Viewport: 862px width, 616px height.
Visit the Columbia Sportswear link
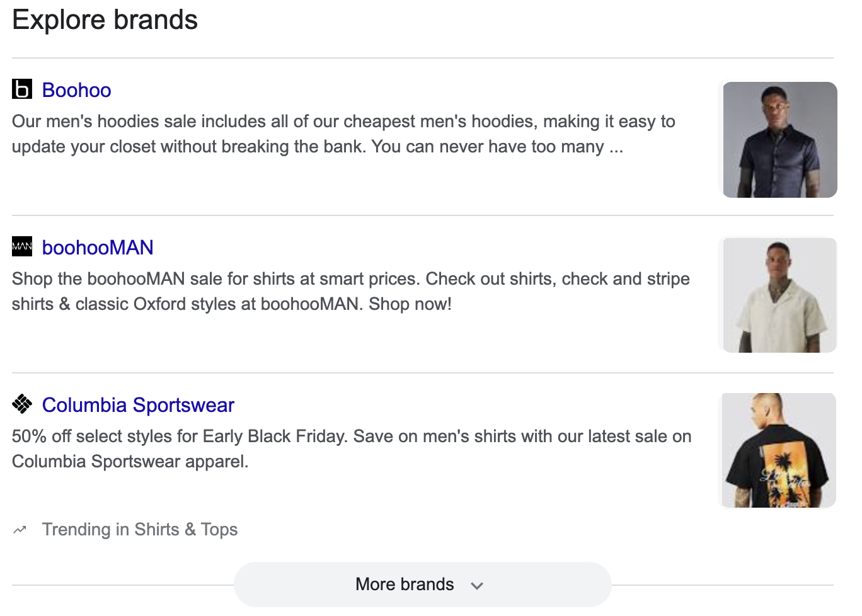138,405
